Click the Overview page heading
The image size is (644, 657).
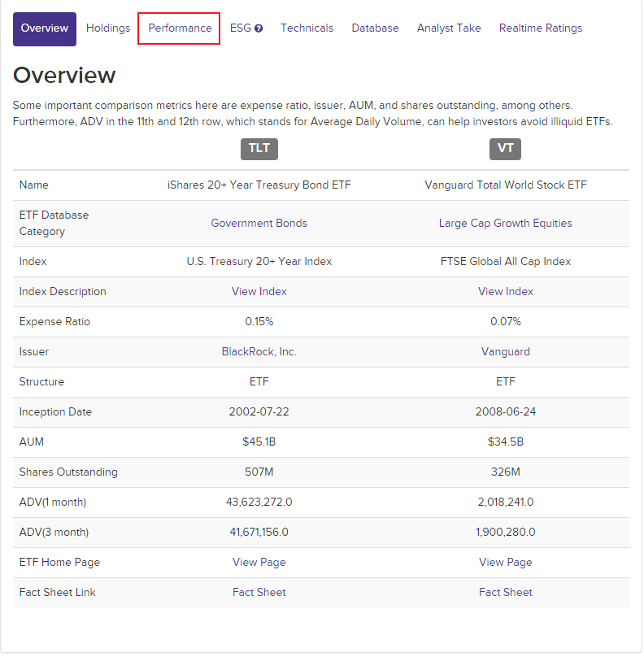[64, 76]
